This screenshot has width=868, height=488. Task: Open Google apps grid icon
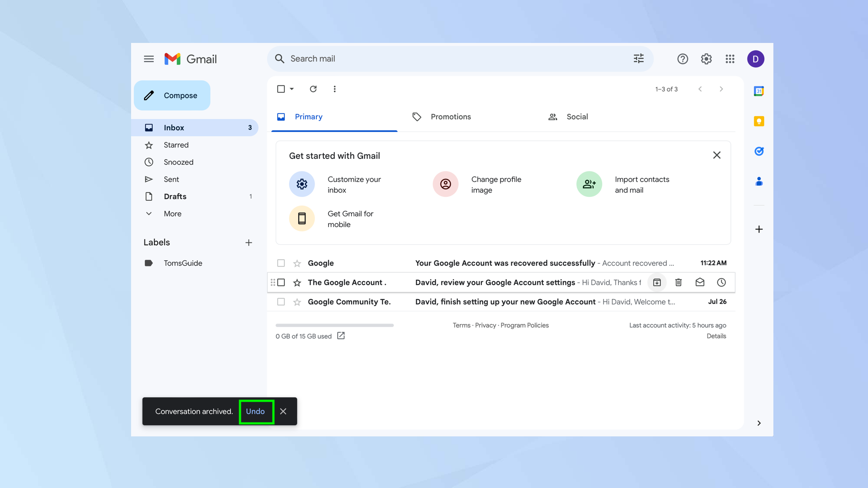[x=730, y=59]
